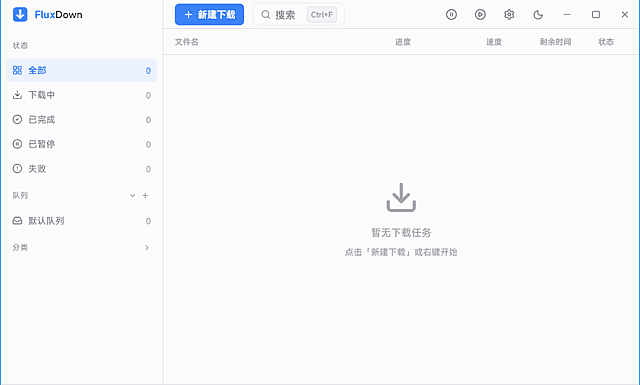Pause all downloads from the toolbar
This screenshot has height=385, width=640.
(451, 15)
